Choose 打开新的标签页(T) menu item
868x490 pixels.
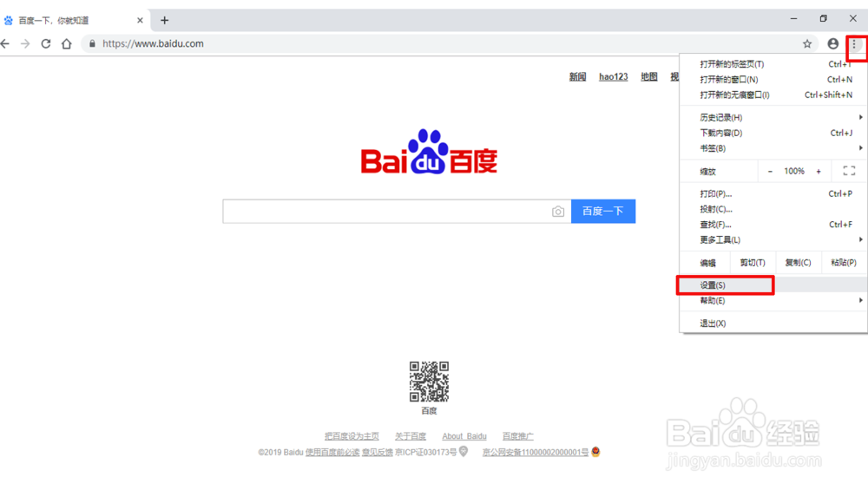tap(774, 64)
